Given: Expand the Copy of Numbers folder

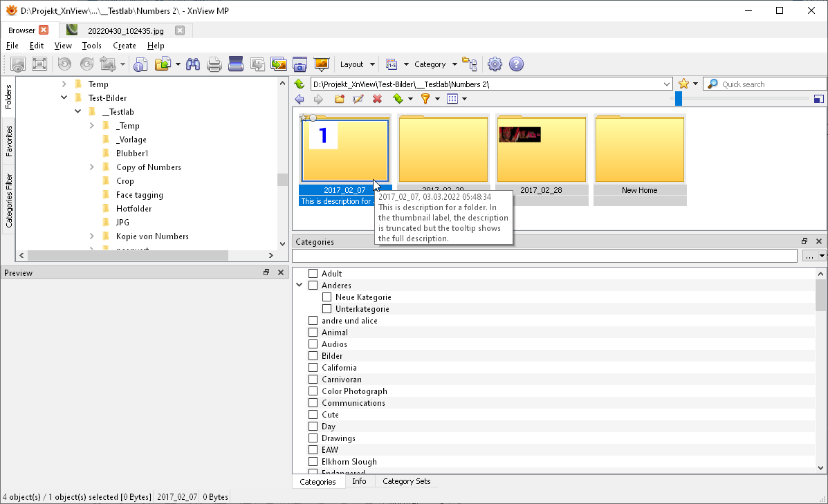Looking at the screenshot, I should tap(92, 167).
